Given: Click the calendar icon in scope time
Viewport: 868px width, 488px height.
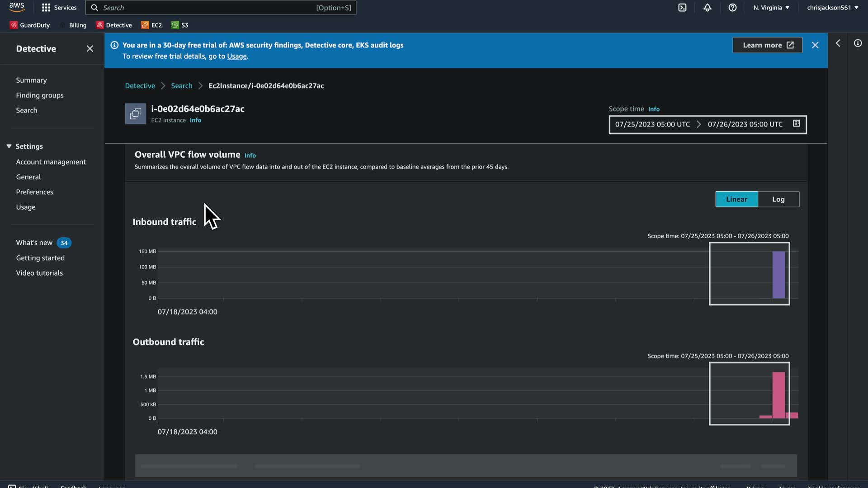Looking at the screenshot, I should [x=797, y=124].
